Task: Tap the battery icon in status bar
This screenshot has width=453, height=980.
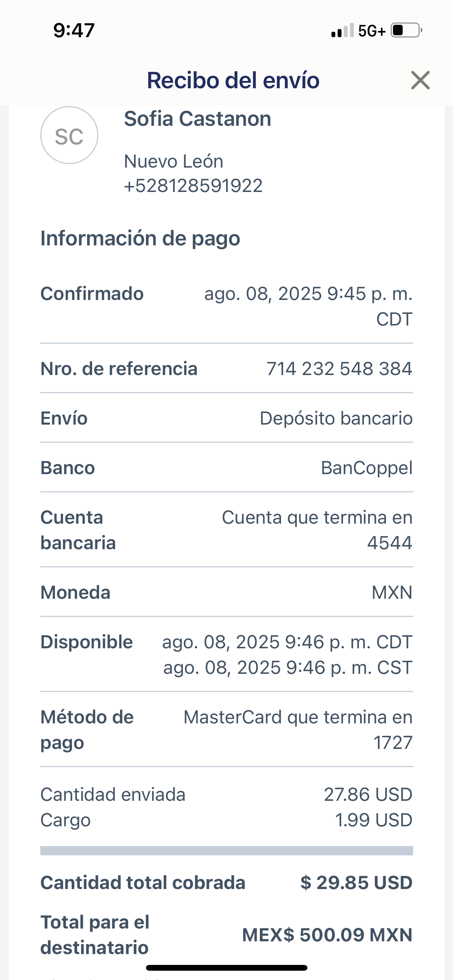Action: 406,30
